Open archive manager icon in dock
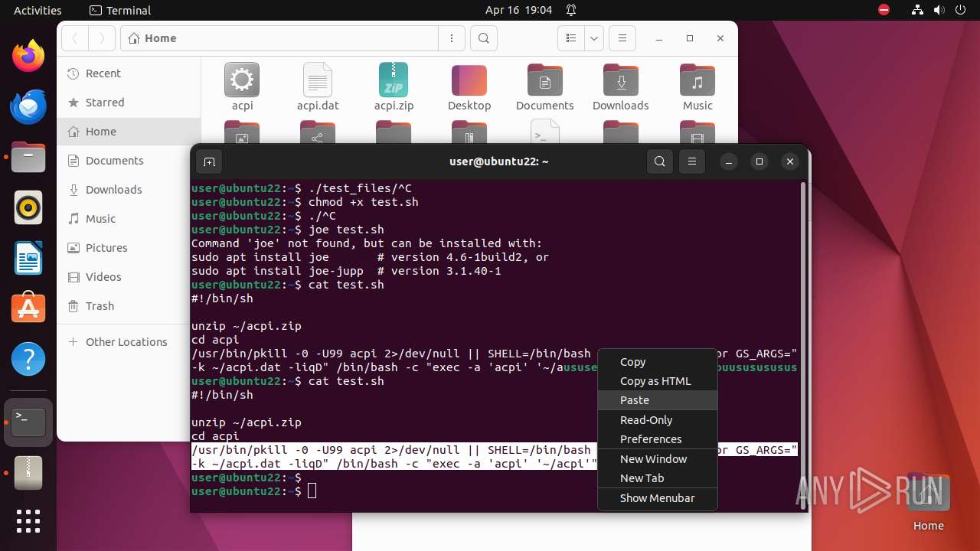The image size is (980, 551). (28, 472)
